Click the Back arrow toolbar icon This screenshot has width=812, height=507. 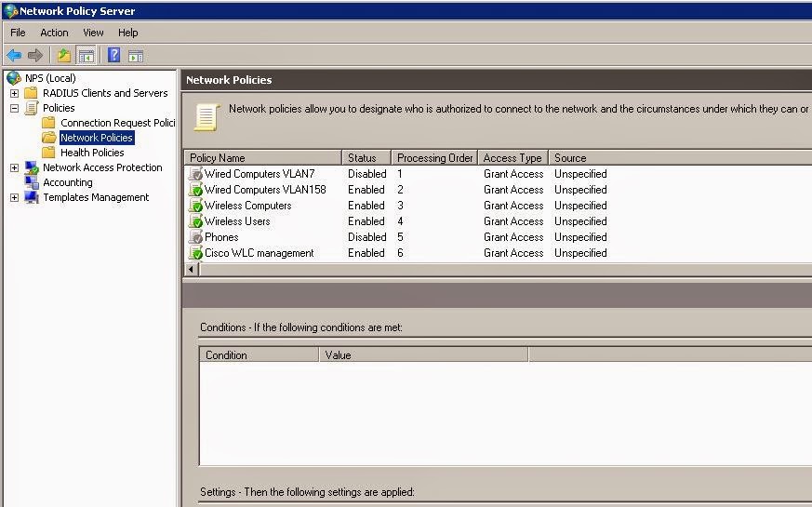[x=14, y=55]
